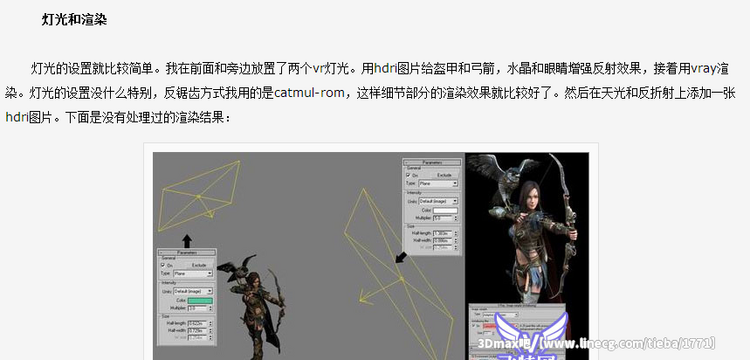The image size is (750, 360).
Task: Click the black upward arrow icon
Action: (x=187, y=241)
